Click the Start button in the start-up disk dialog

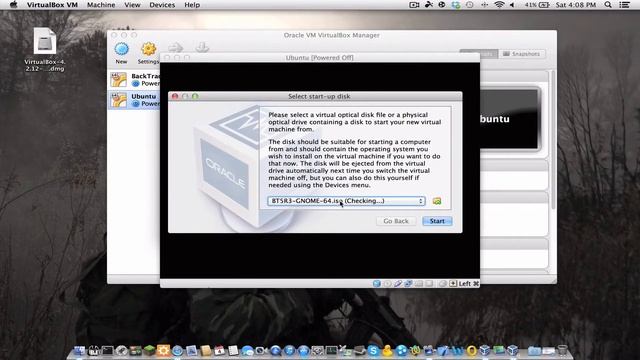(437, 221)
